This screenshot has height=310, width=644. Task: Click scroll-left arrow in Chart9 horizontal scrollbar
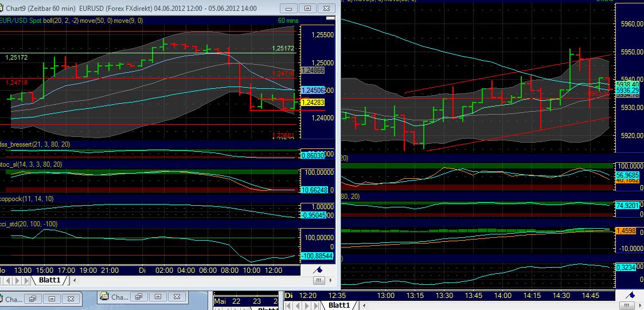pos(75,280)
